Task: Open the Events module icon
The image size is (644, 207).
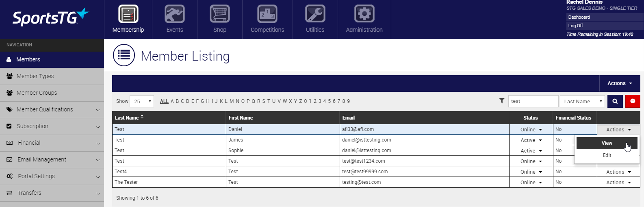Action: point(175,14)
